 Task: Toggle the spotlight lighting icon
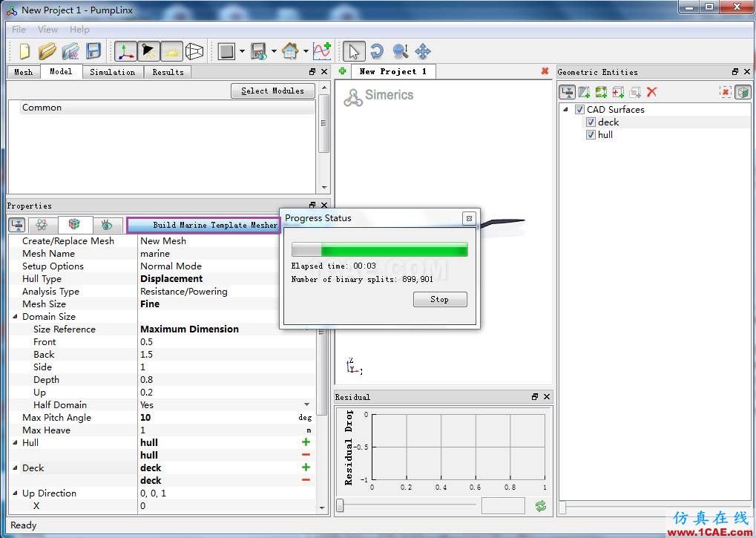coord(148,51)
